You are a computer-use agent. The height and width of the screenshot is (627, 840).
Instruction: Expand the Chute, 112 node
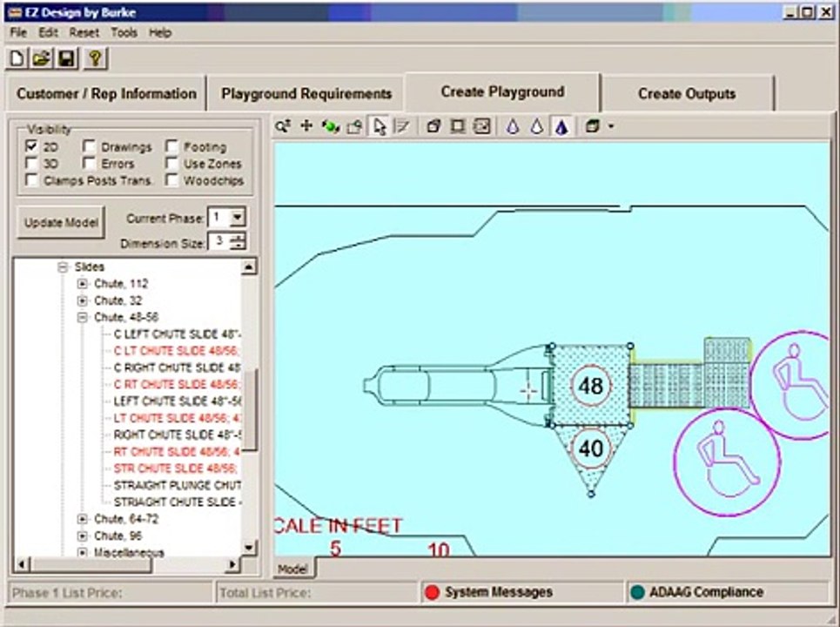(x=82, y=284)
